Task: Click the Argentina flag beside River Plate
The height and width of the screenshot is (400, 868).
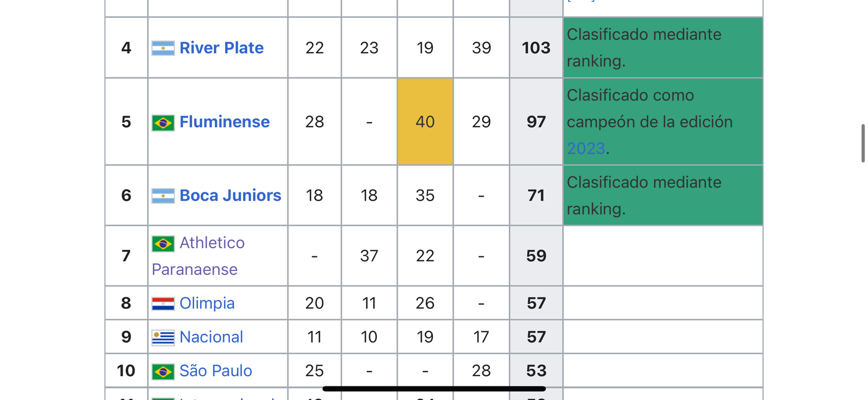Action: pyautogui.click(x=163, y=48)
